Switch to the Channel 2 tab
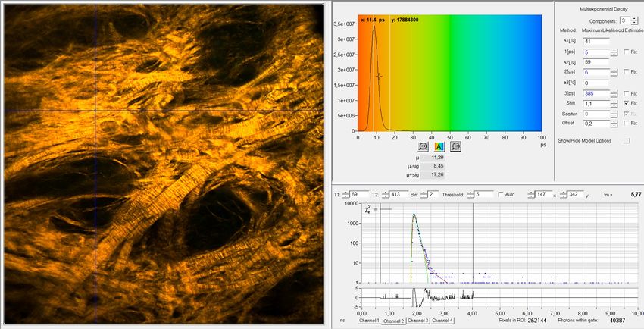Screen dimensions: 644x329 [x=393, y=321]
